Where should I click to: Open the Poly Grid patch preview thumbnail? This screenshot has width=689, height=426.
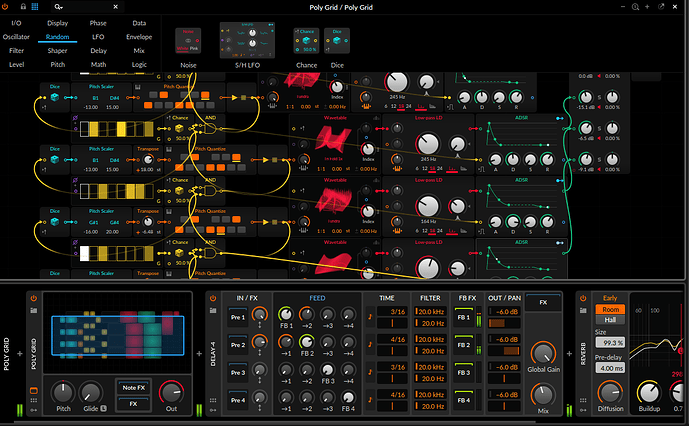tap(118, 335)
